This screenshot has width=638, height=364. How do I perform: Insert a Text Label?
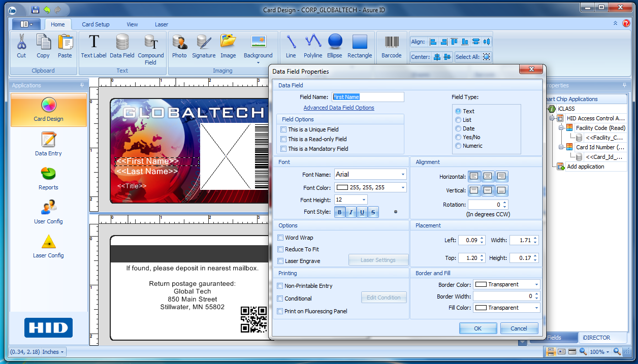[94, 46]
